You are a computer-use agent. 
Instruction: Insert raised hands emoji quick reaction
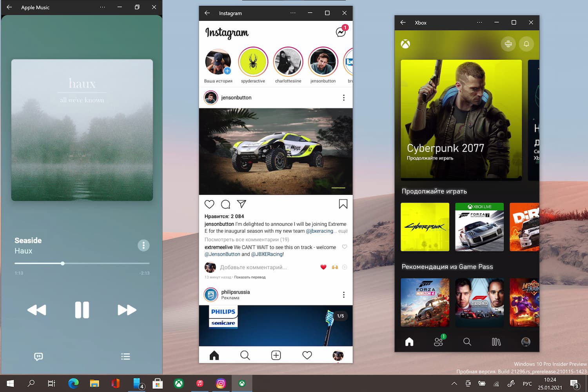tap(334, 267)
